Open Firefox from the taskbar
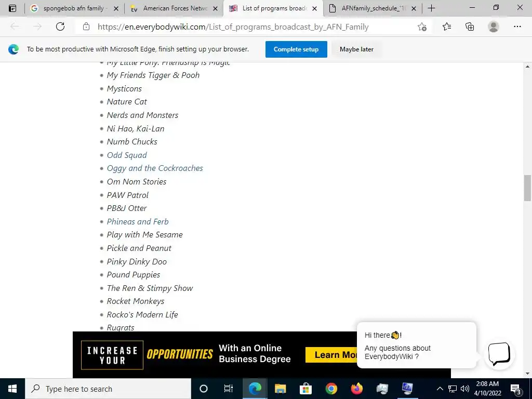This screenshot has width=532, height=399. click(x=356, y=389)
